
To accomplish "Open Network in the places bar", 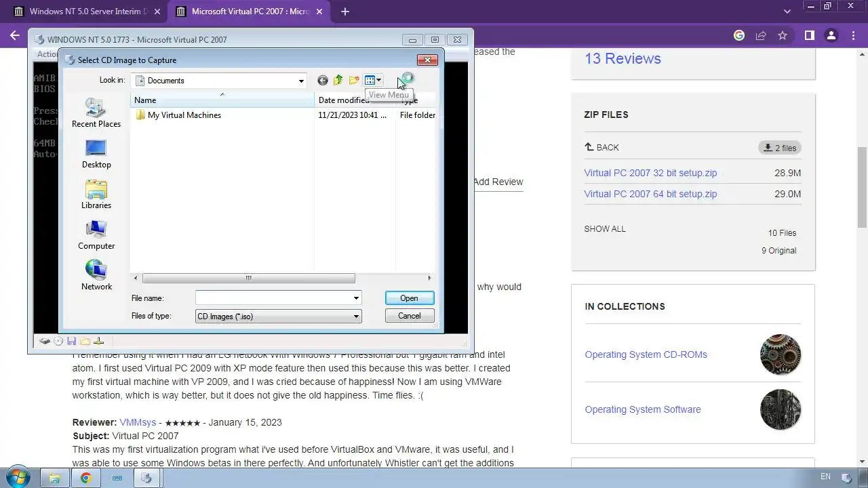I will 96,276.
